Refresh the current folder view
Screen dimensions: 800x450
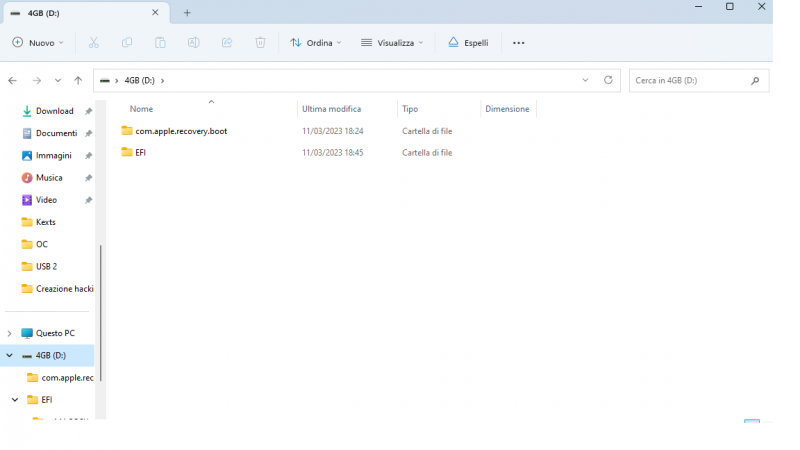[608, 80]
